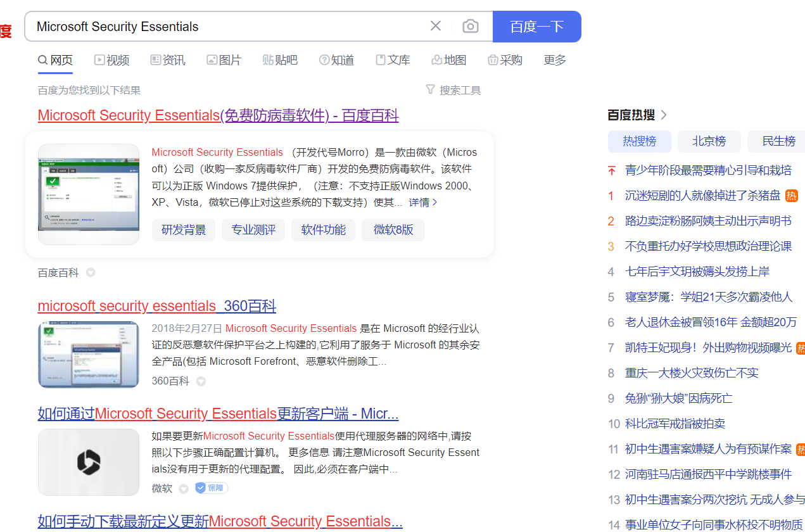Open 如何手动下载最新定义更新 result link
Screen dimensions: 805x532
pos(220,522)
